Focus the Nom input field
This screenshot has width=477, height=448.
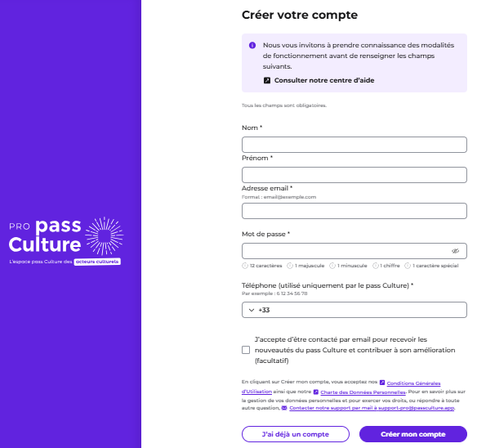(354, 145)
